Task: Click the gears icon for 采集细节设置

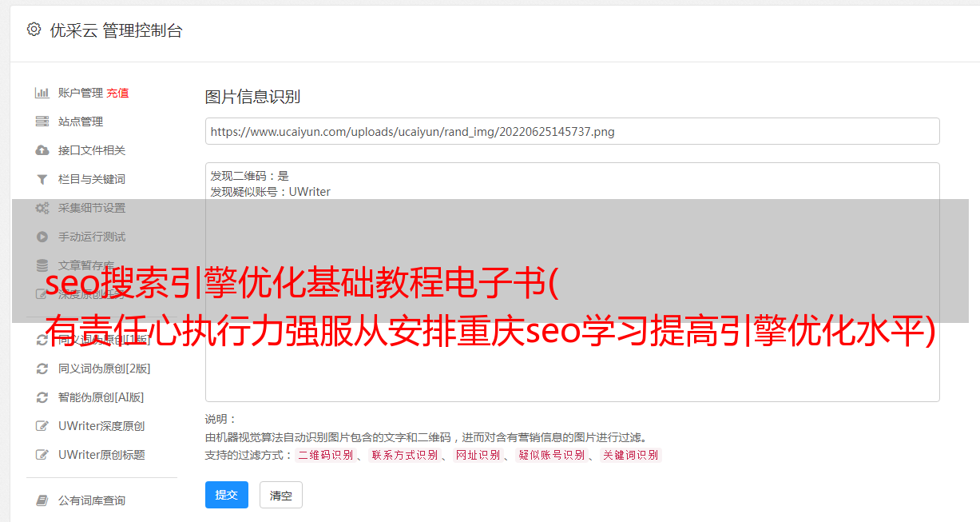Action: (42, 208)
